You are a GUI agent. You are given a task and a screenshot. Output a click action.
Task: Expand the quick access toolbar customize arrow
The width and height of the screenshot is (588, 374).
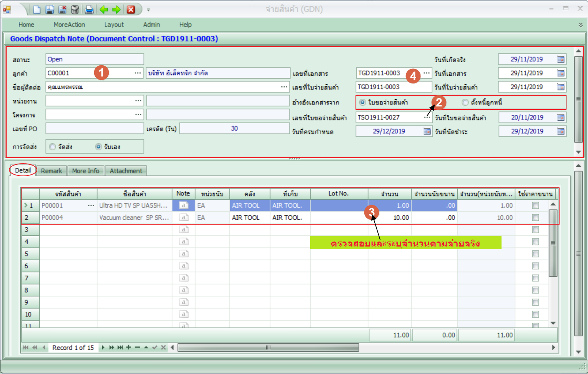pyautogui.click(x=148, y=10)
